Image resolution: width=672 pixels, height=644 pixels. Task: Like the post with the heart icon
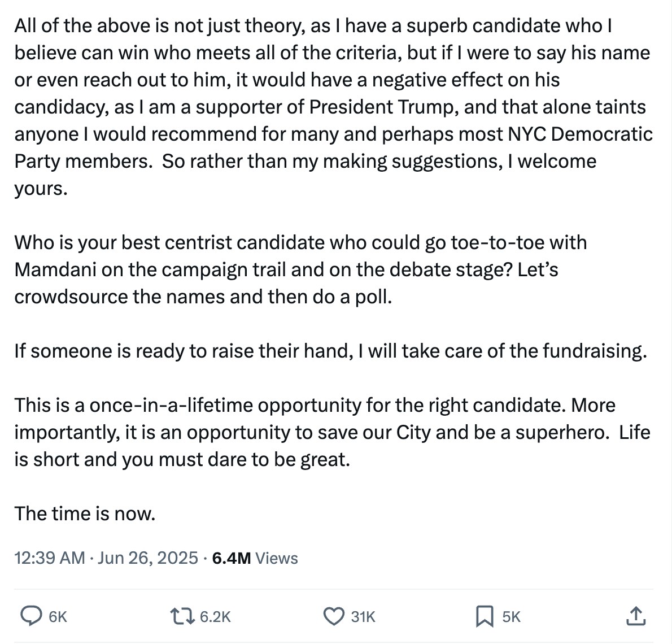[x=333, y=616]
